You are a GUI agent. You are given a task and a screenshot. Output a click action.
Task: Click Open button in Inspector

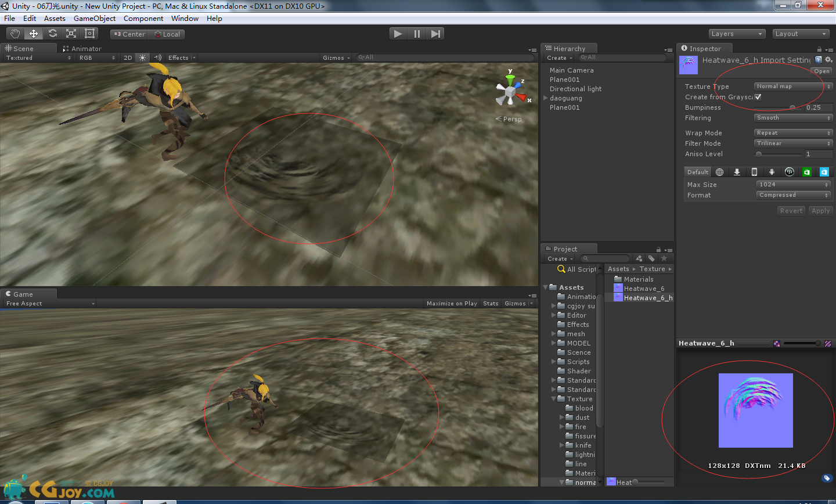(821, 71)
